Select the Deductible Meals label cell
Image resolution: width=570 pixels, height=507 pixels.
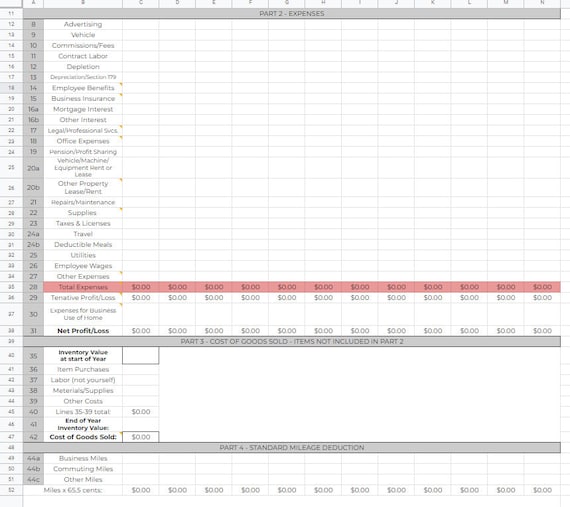coord(83,245)
